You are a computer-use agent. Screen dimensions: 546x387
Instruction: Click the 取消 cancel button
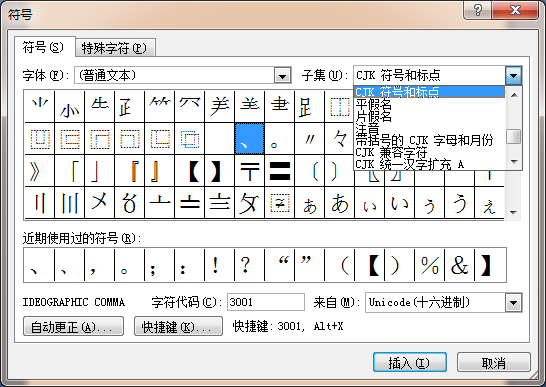pyautogui.click(x=494, y=363)
